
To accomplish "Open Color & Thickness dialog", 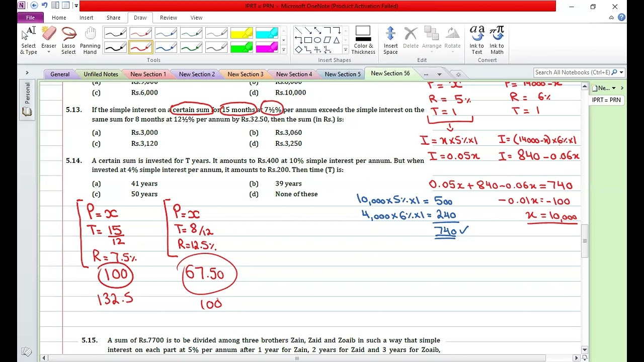I will [x=363, y=40].
